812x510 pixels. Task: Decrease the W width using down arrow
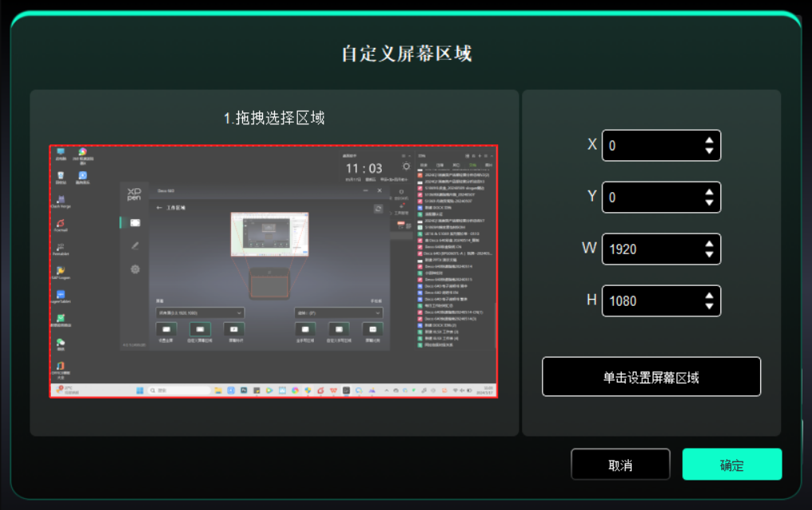pos(709,255)
